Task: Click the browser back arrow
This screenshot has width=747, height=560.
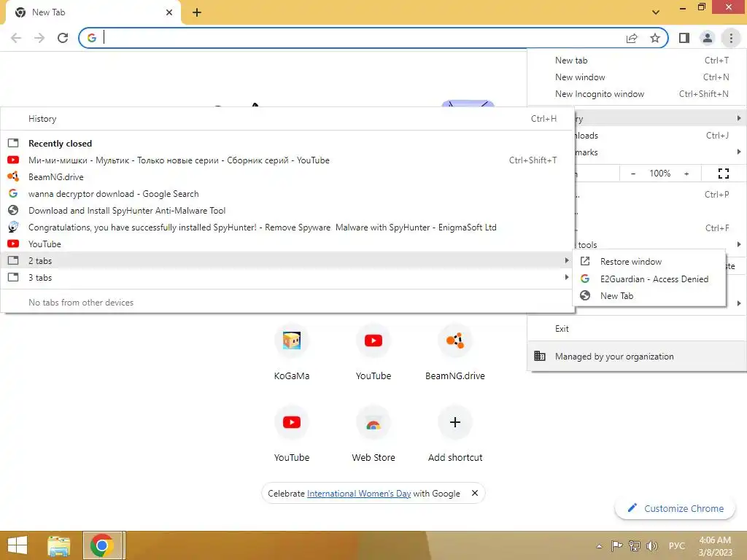Action: (16, 38)
